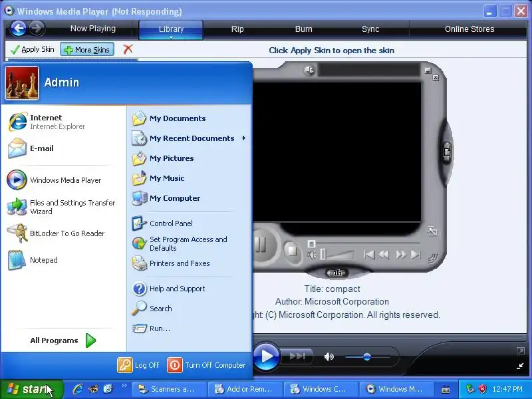532x399 pixels.
Task: Switch to the Burn tab
Action: [304, 29]
